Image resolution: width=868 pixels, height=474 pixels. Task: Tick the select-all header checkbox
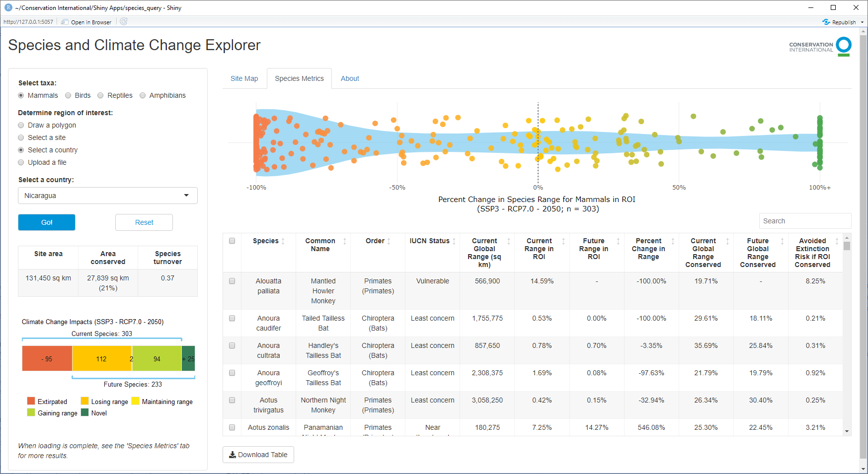pos(232,241)
